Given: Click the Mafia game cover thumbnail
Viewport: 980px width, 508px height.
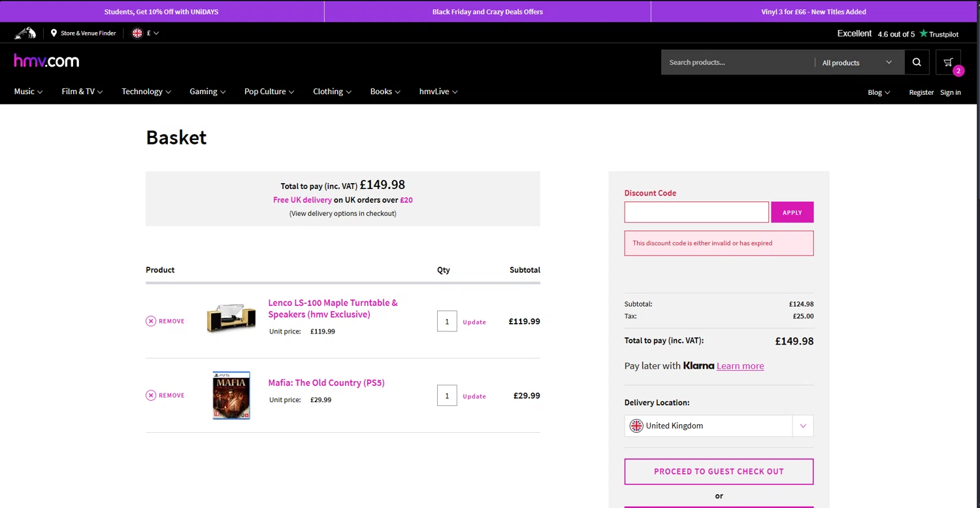Looking at the screenshot, I should coord(231,396).
